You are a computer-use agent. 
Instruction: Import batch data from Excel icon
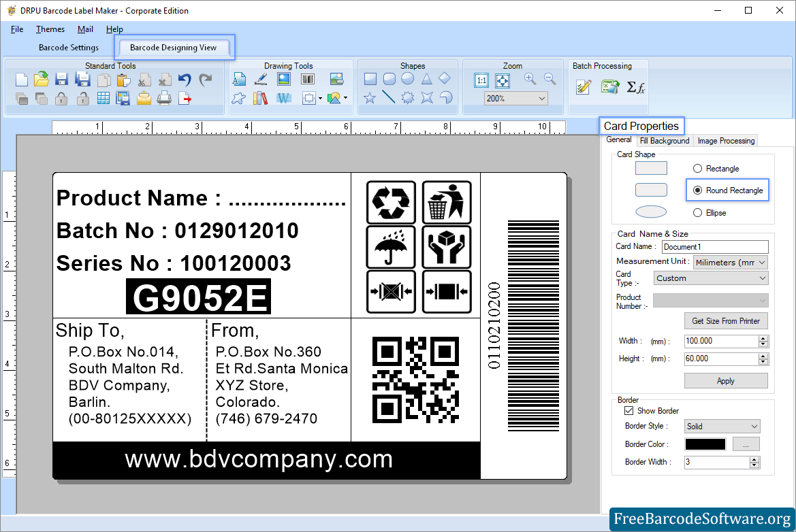(x=610, y=87)
